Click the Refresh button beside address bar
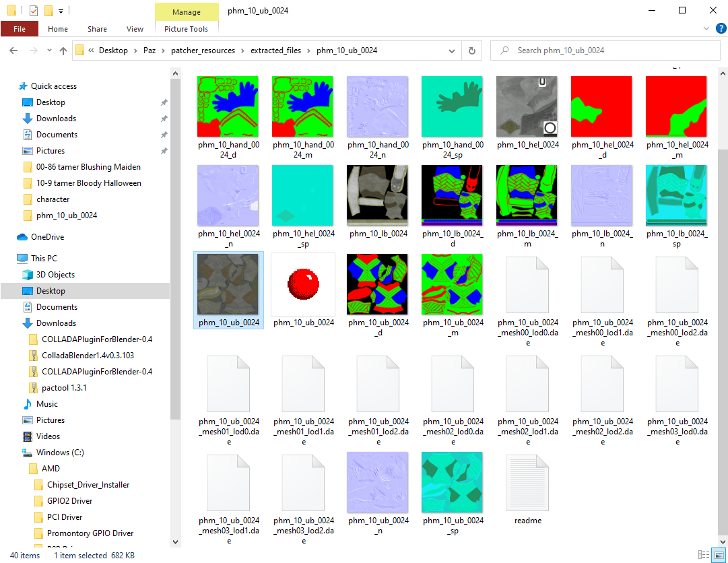The height and width of the screenshot is (563, 728). click(x=472, y=51)
